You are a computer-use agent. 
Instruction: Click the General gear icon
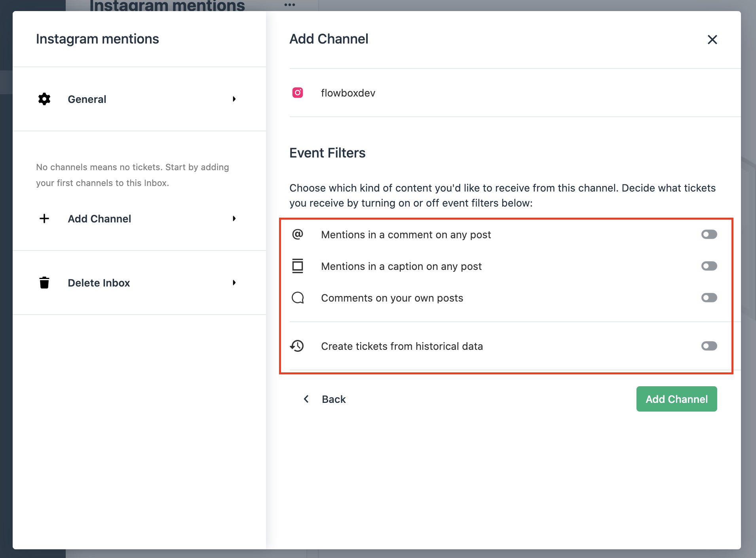click(x=44, y=99)
